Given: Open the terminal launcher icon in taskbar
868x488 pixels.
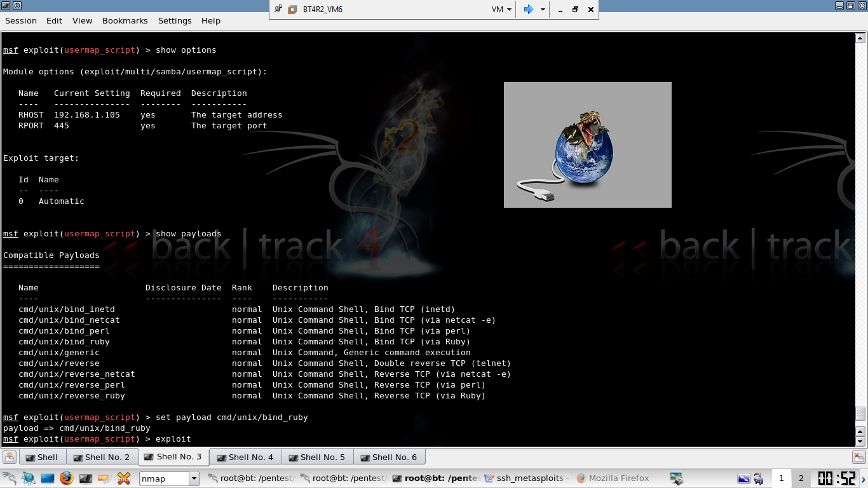Looking at the screenshot, I should click(86, 478).
